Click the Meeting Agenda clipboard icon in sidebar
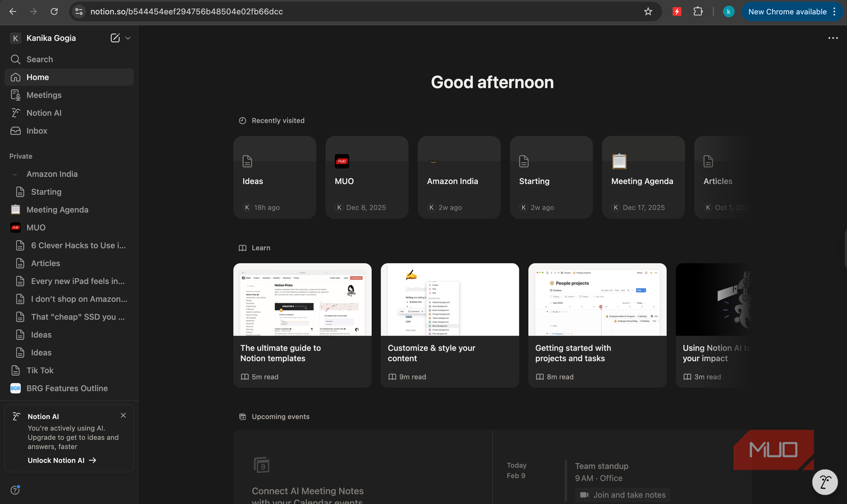This screenshot has width=847, height=504. click(x=15, y=209)
